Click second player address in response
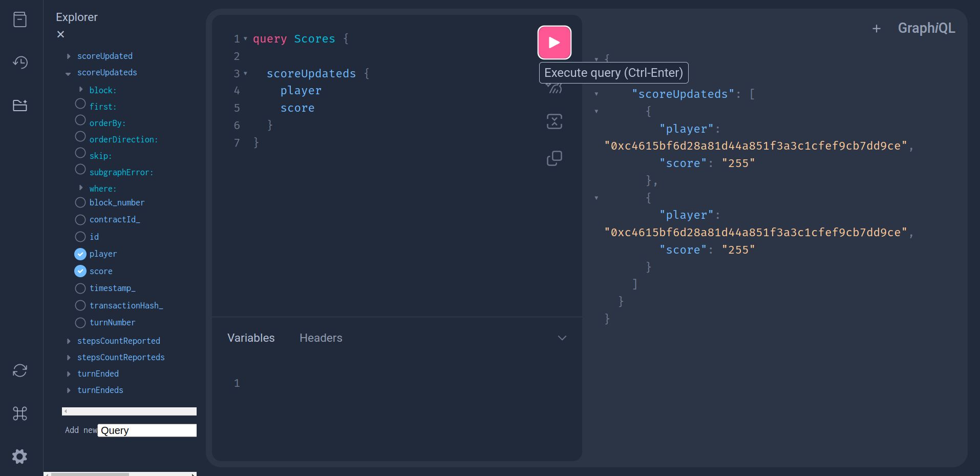This screenshot has height=476, width=980. [756, 233]
